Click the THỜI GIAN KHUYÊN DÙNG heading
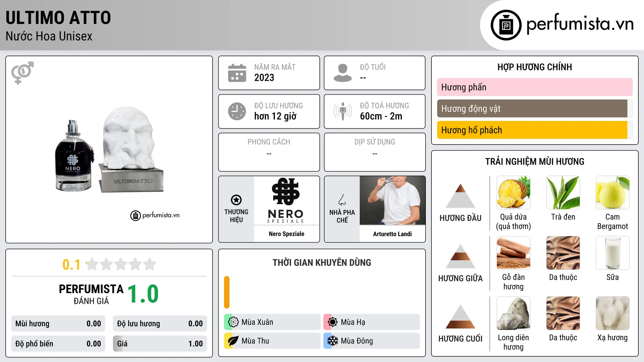 click(x=322, y=263)
